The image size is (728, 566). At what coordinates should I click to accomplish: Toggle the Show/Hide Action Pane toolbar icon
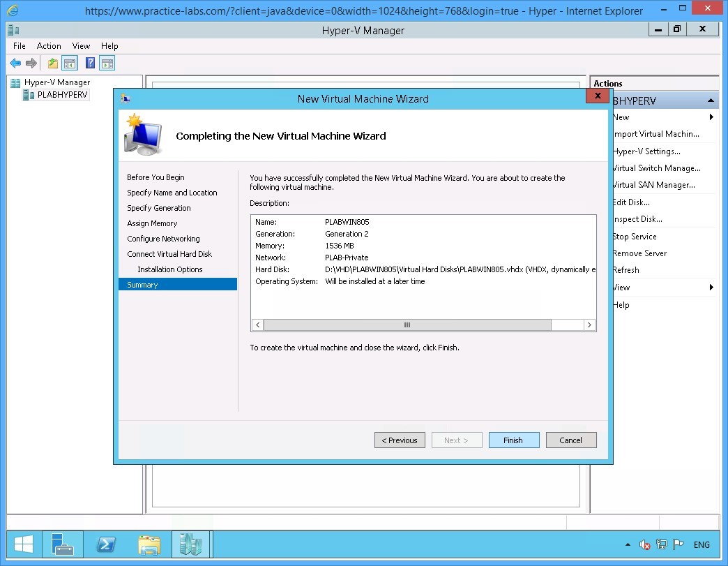tap(106, 63)
